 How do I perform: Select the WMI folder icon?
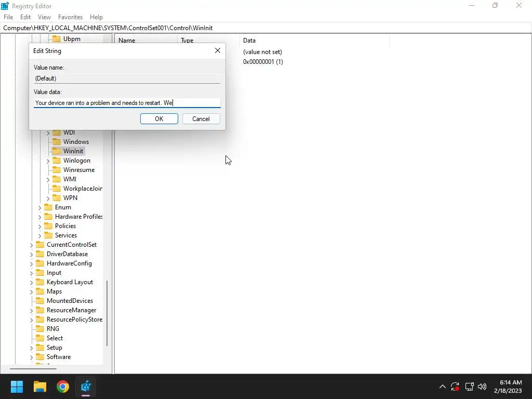coord(57,179)
